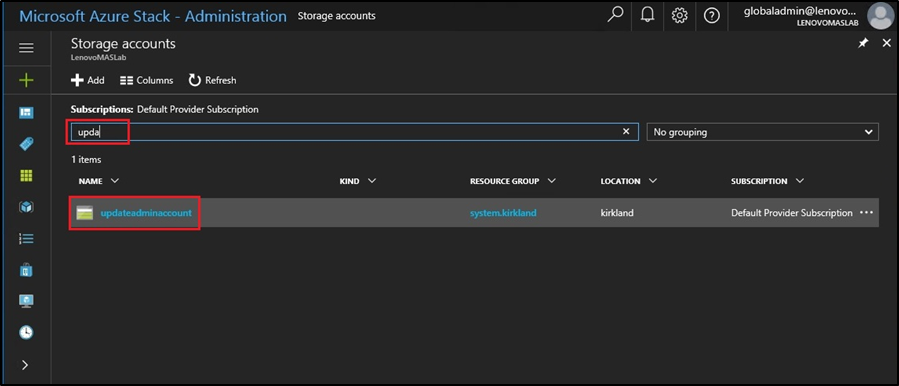Open the globaladmin account avatar
899x386 pixels.
[881, 16]
